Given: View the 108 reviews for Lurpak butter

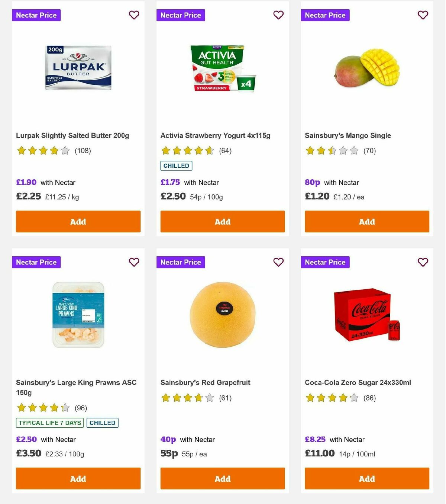Looking at the screenshot, I should pyautogui.click(x=82, y=151).
